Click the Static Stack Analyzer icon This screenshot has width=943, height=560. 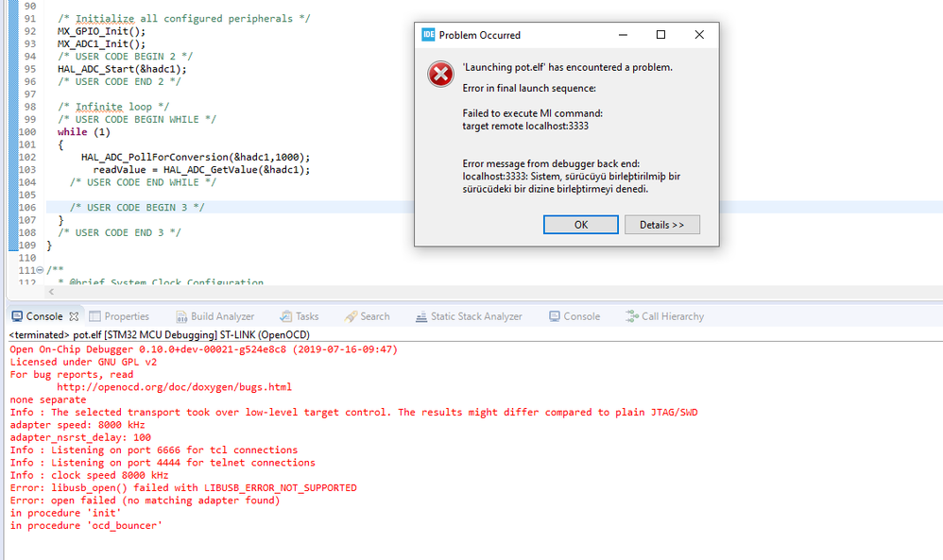pos(421,316)
